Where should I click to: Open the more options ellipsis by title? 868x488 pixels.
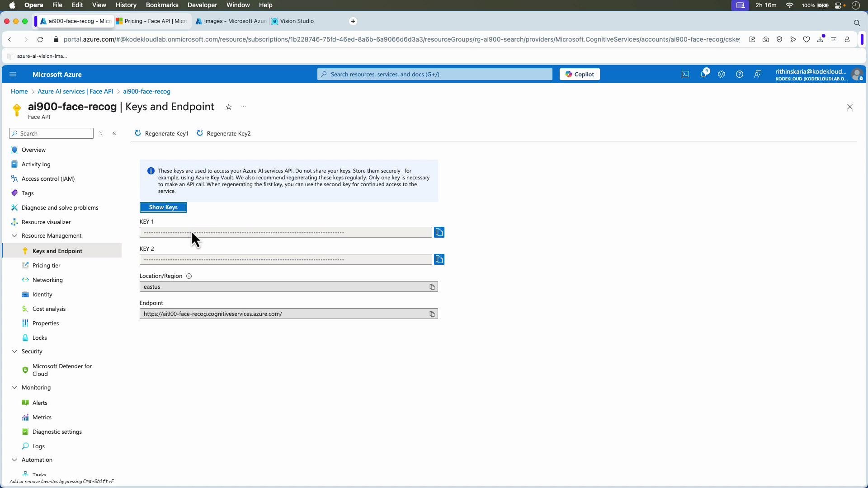coord(243,107)
